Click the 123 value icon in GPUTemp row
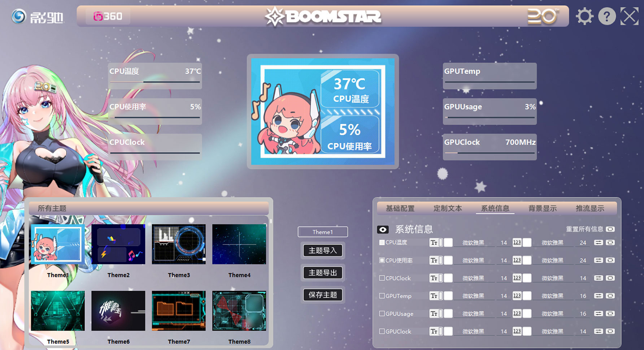Screen dimensions: 644x350 (517, 296)
